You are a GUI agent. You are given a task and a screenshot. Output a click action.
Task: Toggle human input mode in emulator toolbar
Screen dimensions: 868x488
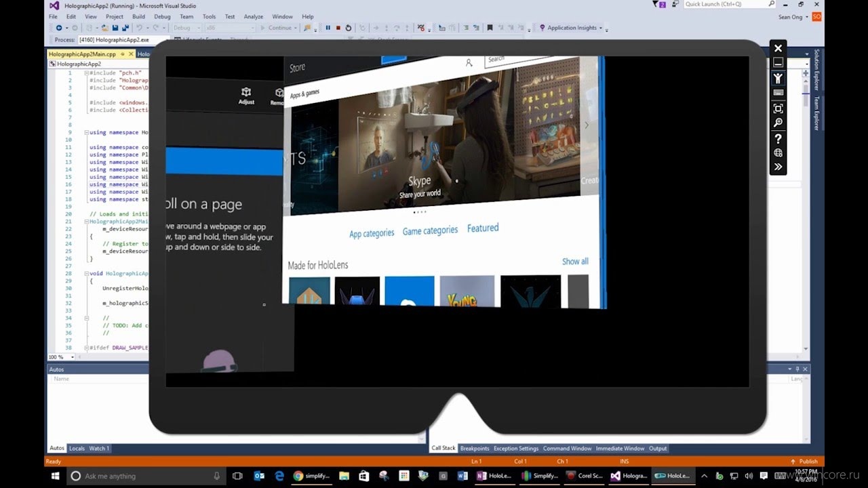pyautogui.click(x=778, y=78)
